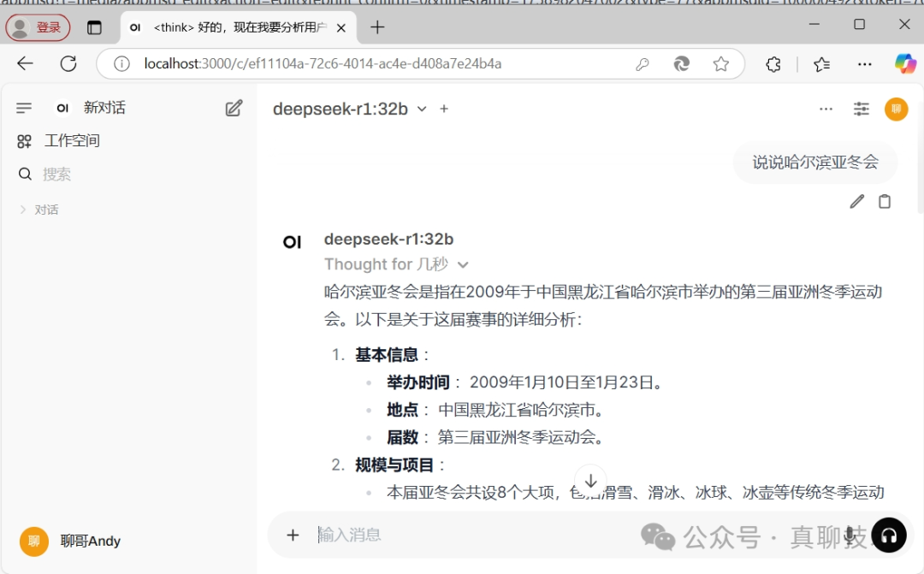
Task: Toggle the sidebar with the hamburger icon
Action: (24, 107)
